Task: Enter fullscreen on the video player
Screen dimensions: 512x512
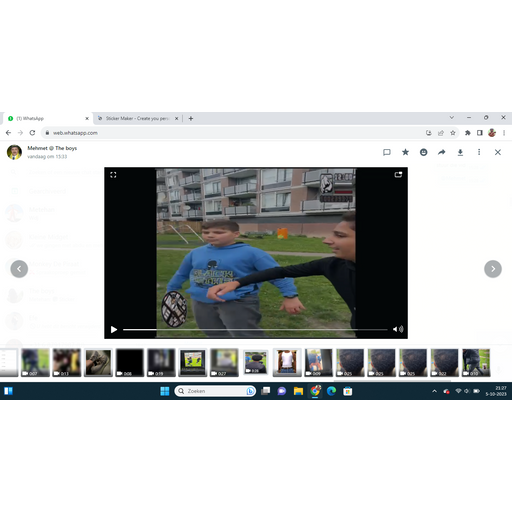Action: point(113,175)
